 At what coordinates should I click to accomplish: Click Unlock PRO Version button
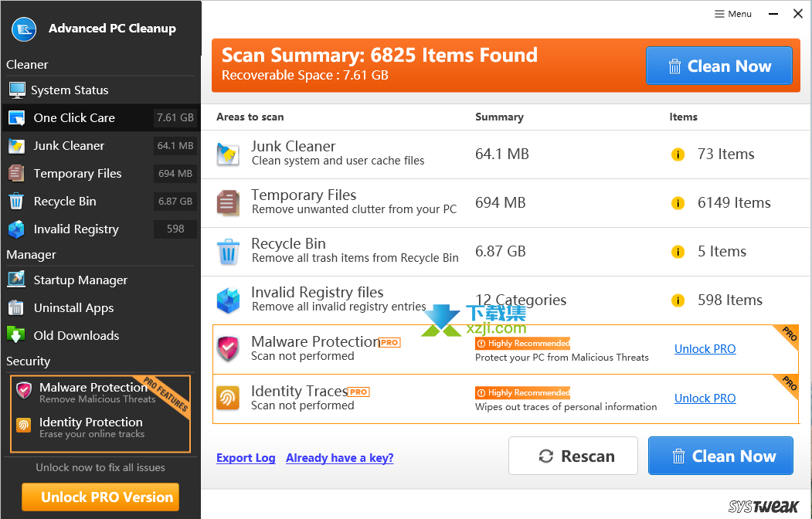click(100, 497)
